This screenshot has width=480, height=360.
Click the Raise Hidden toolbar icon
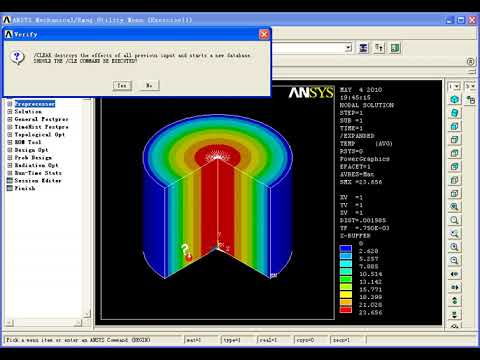point(363,48)
